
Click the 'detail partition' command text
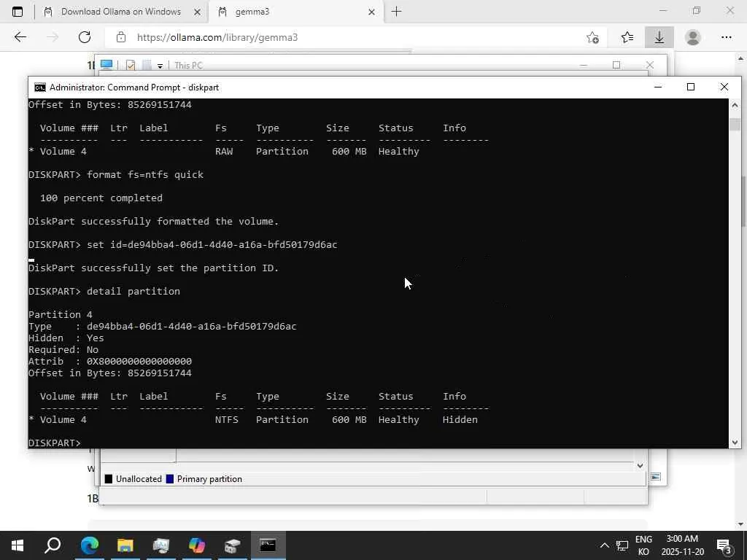(x=133, y=292)
